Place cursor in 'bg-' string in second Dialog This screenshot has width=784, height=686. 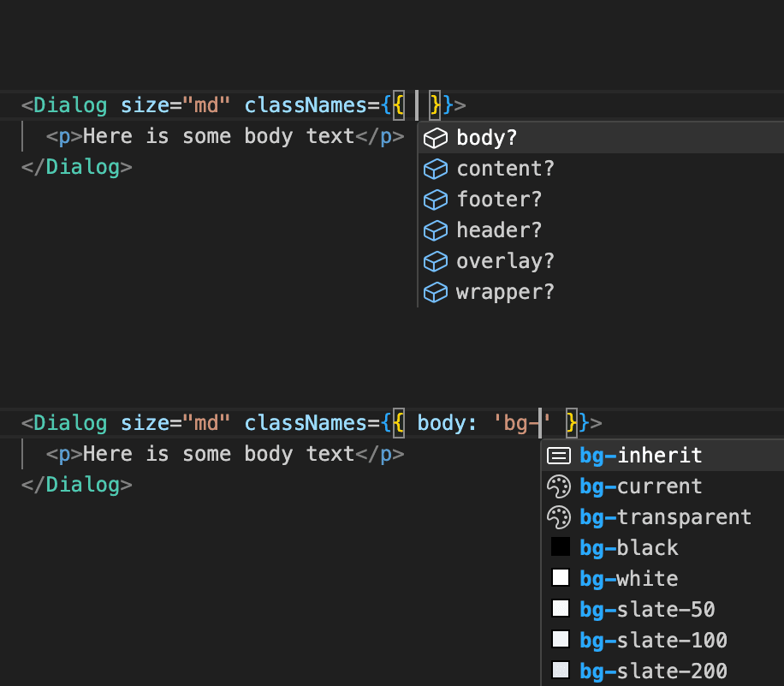click(x=522, y=423)
